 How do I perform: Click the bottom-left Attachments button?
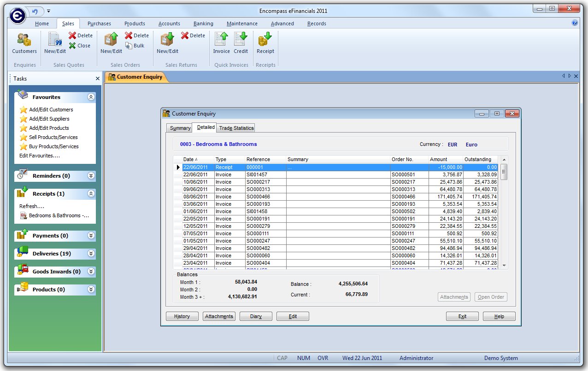[219, 316]
